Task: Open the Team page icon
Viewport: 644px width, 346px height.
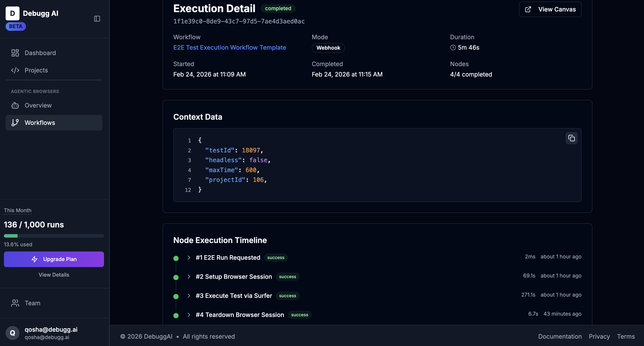Action: tap(15, 303)
